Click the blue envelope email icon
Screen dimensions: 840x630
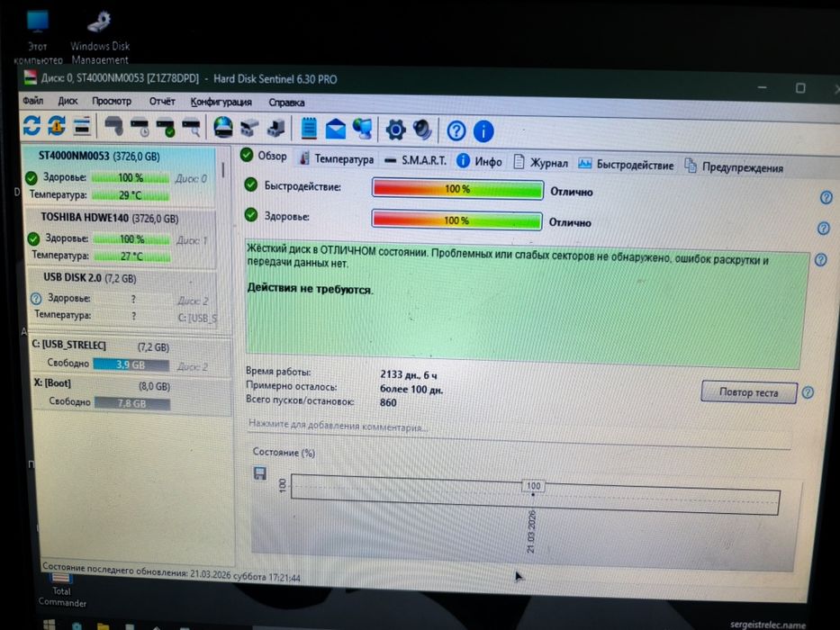tap(335, 130)
